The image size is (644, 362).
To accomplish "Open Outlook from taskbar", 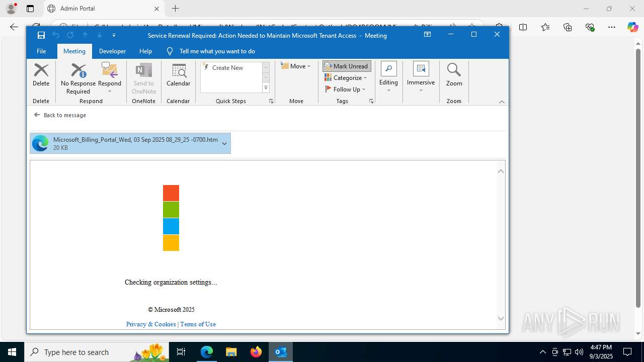I will (x=281, y=352).
